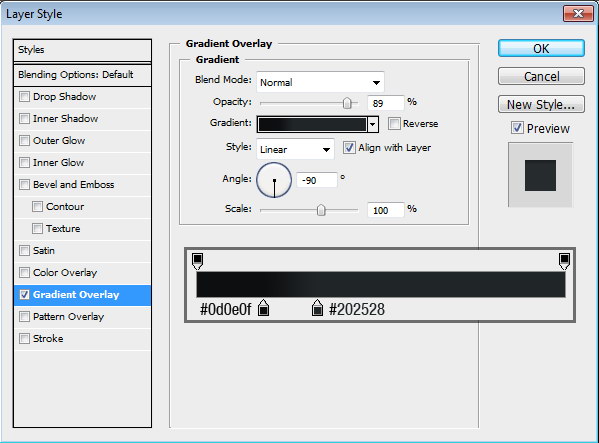Close the Layer Style dialog
The image size is (599, 443).
[578, 14]
